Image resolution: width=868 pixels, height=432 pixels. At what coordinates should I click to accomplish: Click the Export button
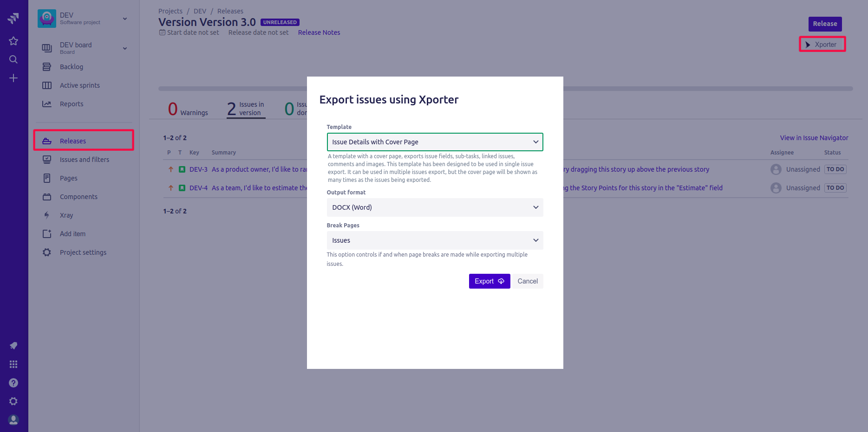pyautogui.click(x=489, y=281)
